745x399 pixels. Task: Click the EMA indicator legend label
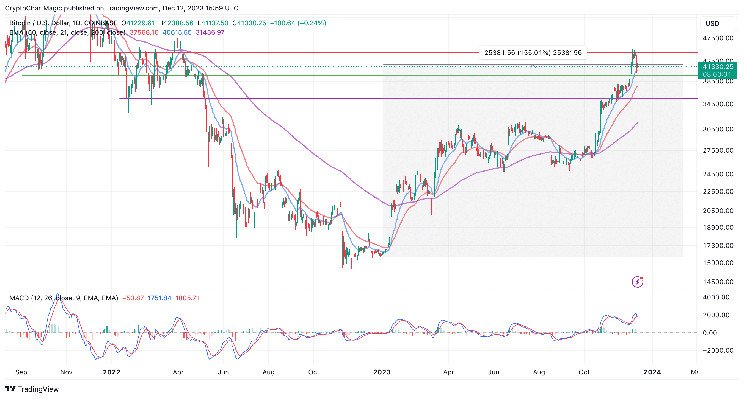(x=67, y=32)
